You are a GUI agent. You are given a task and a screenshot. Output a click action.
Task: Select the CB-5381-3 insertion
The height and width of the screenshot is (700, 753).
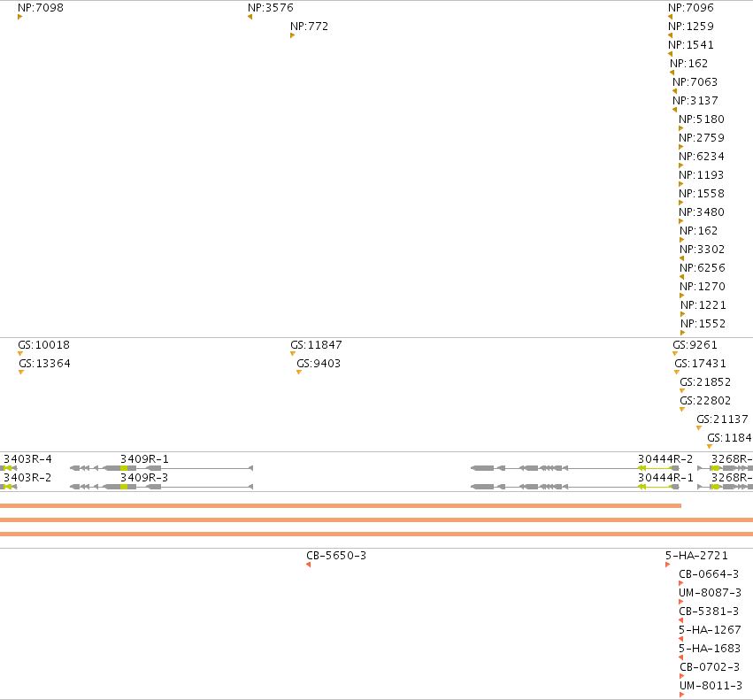[681, 620]
